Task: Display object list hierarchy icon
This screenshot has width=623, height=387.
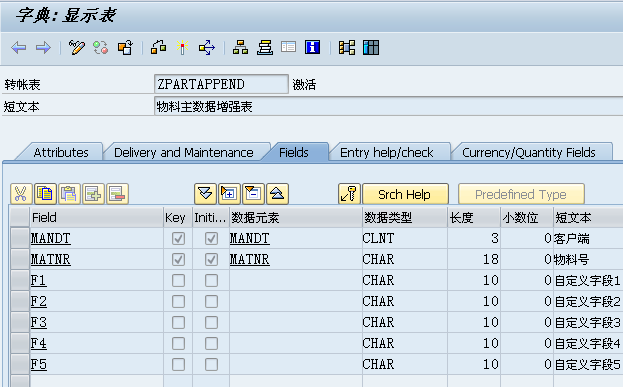Action: pos(240,48)
